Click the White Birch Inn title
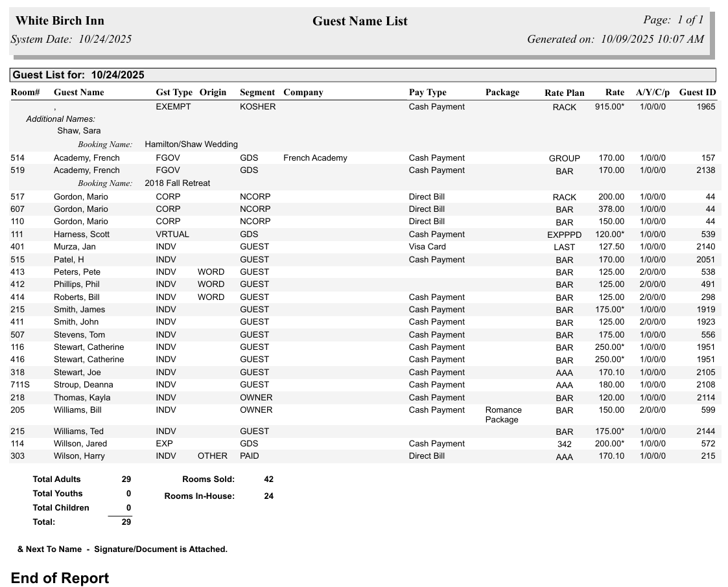The width and height of the screenshot is (728, 587). (x=60, y=21)
